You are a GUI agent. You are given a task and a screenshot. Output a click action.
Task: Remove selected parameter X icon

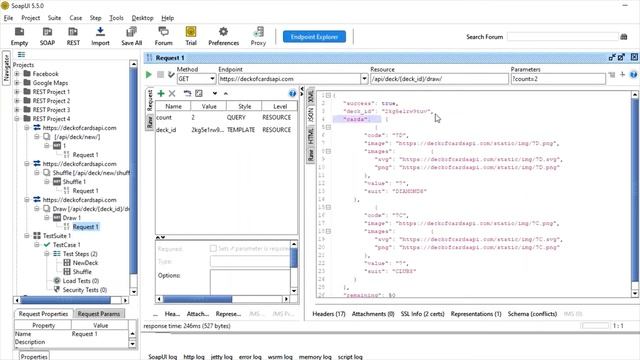(x=172, y=93)
